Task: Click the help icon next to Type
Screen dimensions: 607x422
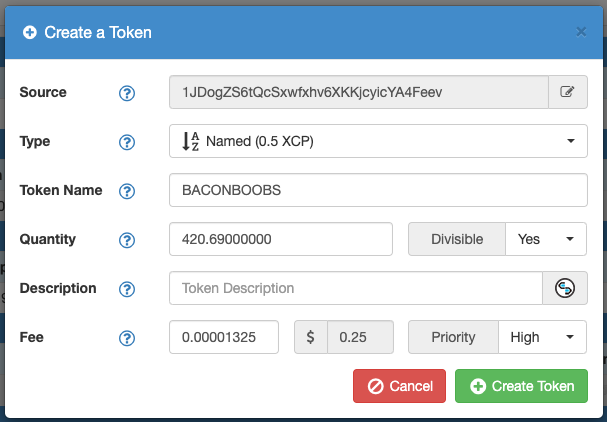Action: coord(127,142)
